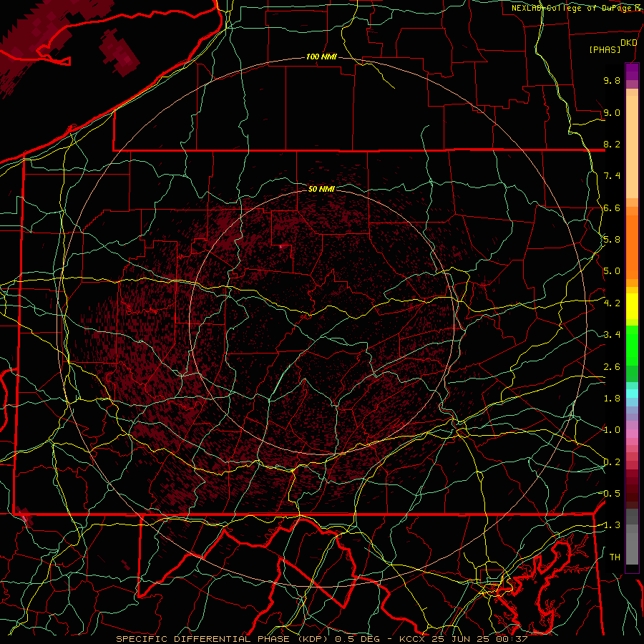Click the 8.2 legend value

tap(612, 144)
